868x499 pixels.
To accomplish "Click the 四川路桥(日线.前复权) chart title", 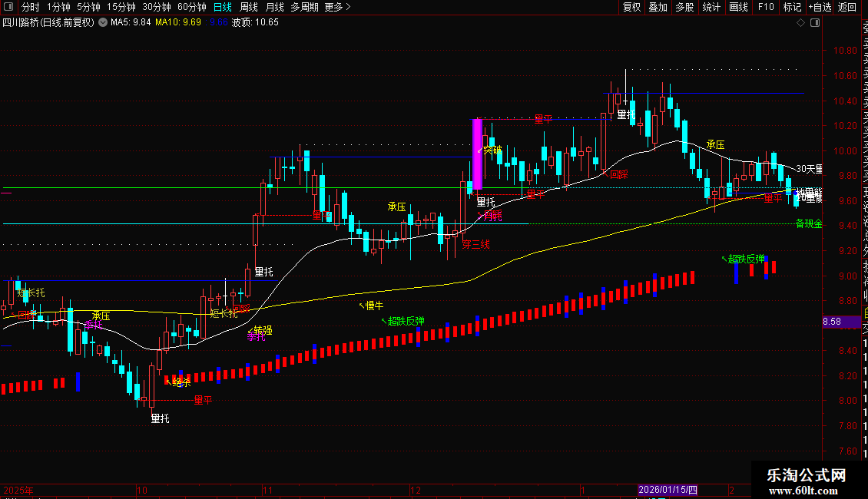I will click(x=48, y=23).
